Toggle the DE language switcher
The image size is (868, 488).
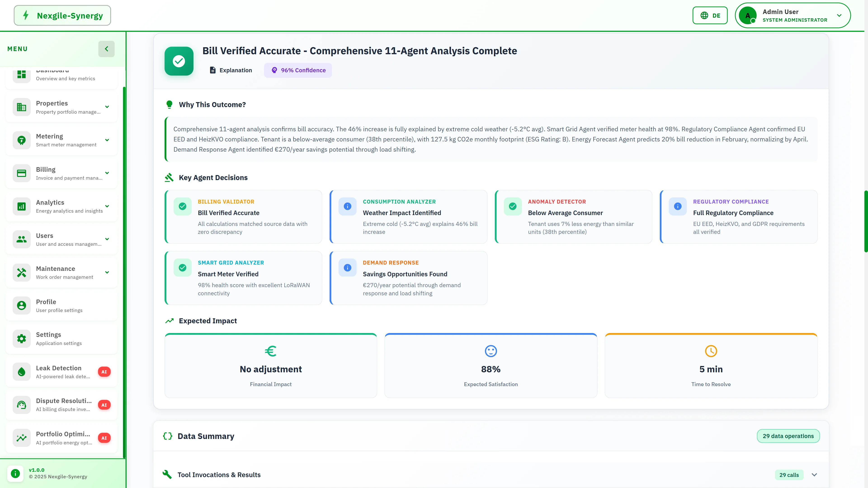pyautogui.click(x=710, y=15)
